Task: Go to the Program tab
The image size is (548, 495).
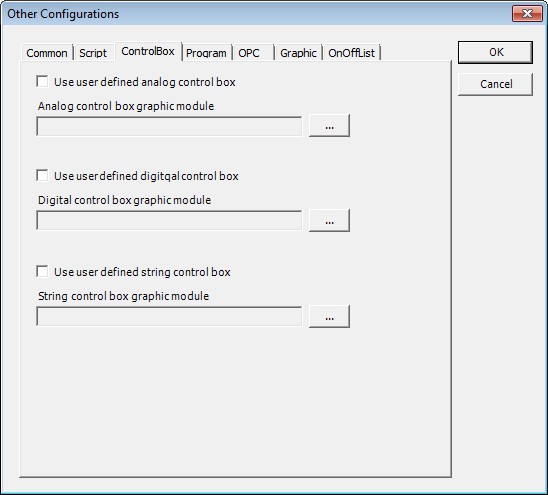Action: coord(207,53)
